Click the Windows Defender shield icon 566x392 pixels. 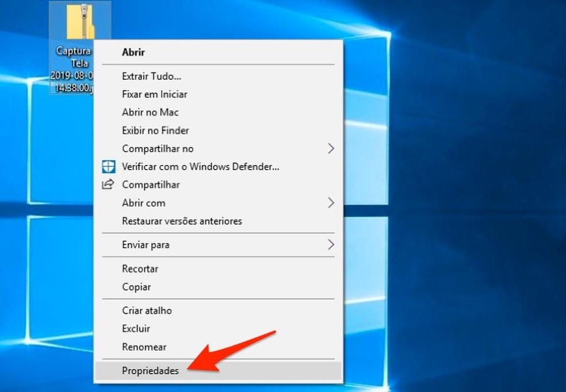coord(109,167)
